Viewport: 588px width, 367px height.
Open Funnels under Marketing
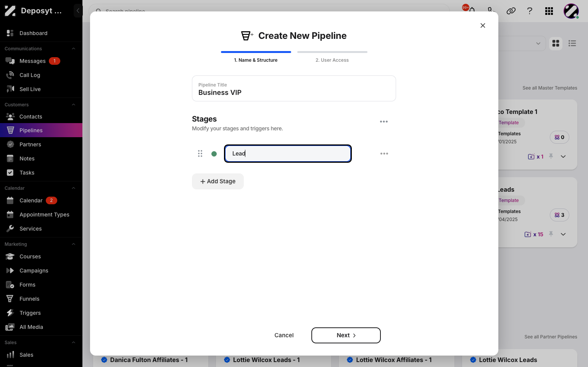(41, 299)
